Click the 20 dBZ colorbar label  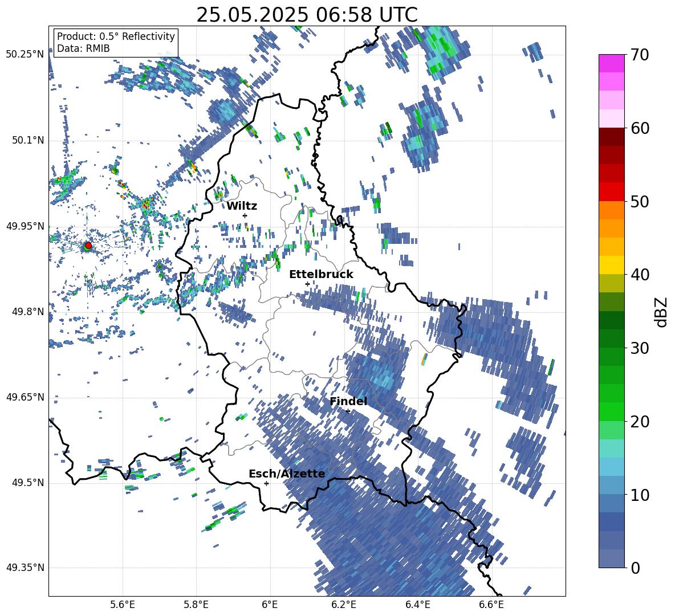tap(639, 422)
